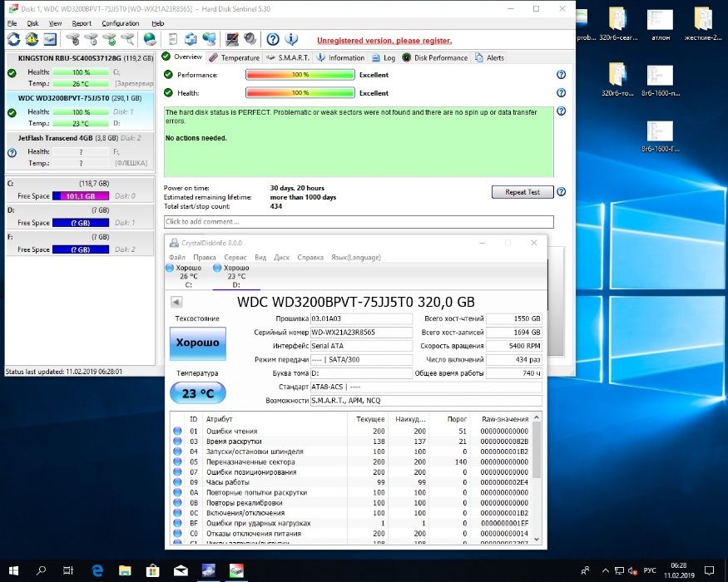This screenshot has height=582, width=728.
Task: Open File Explorer from the taskbar
Action: click(125, 570)
